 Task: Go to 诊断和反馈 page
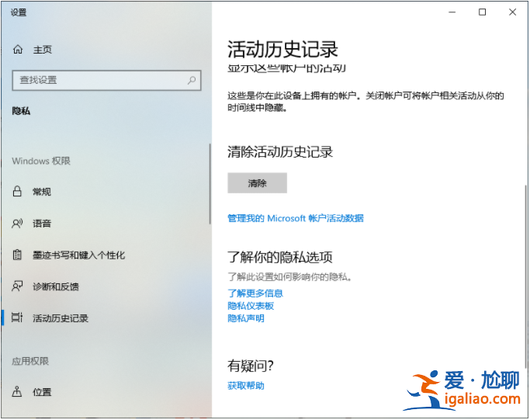56,286
